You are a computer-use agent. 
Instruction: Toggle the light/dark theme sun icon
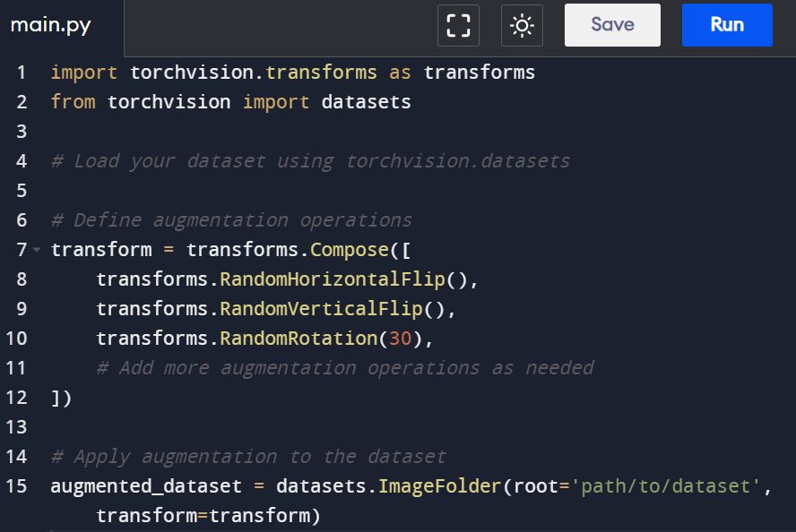tap(522, 25)
